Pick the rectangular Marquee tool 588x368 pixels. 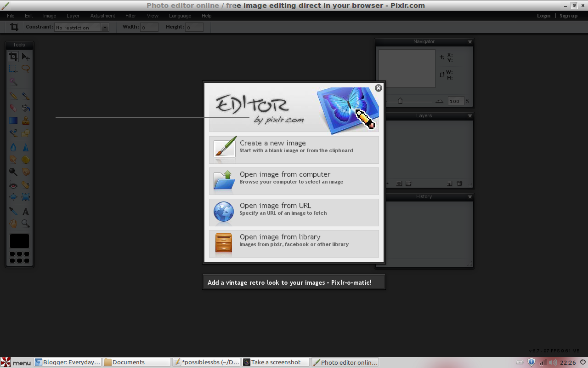click(13, 69)
